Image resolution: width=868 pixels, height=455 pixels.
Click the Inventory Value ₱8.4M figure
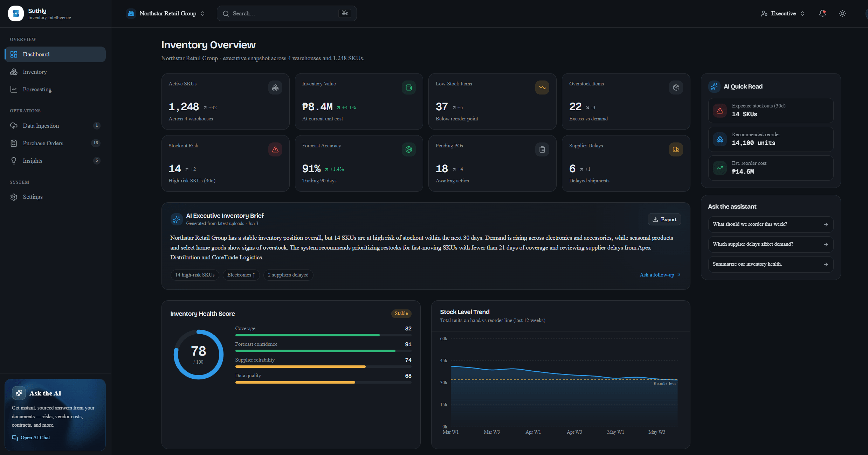pos(317,107)
